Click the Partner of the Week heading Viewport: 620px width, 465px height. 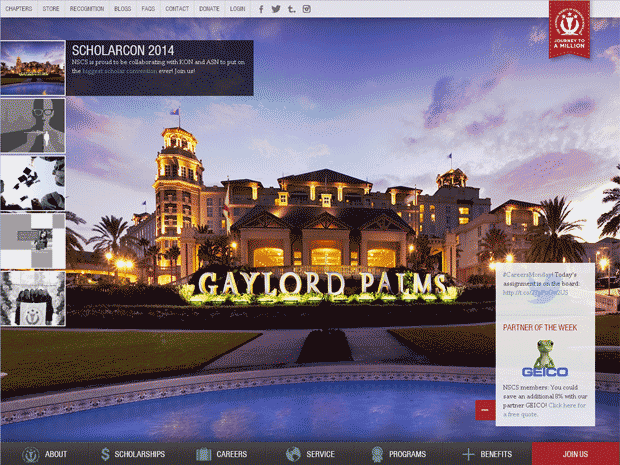point(540,327)
